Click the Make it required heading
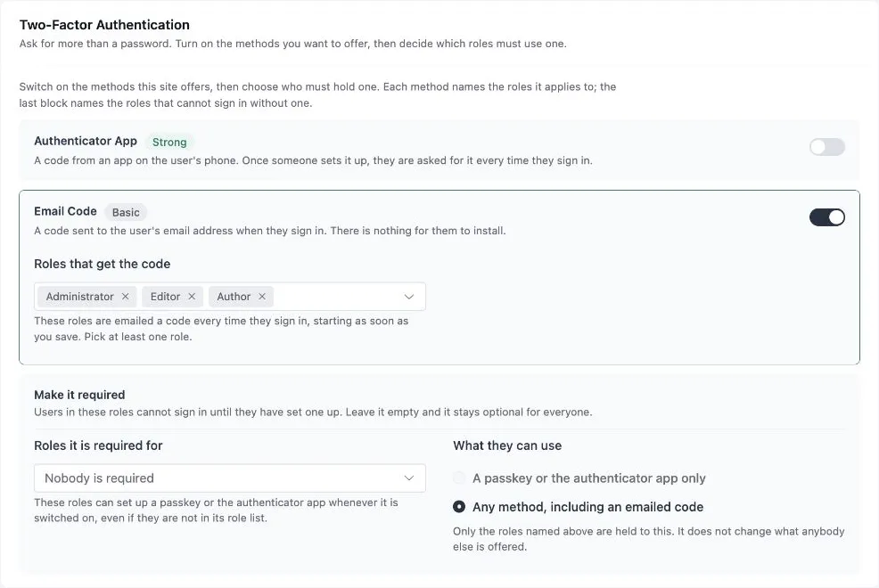The image size is (879, 588). (79, 395)
